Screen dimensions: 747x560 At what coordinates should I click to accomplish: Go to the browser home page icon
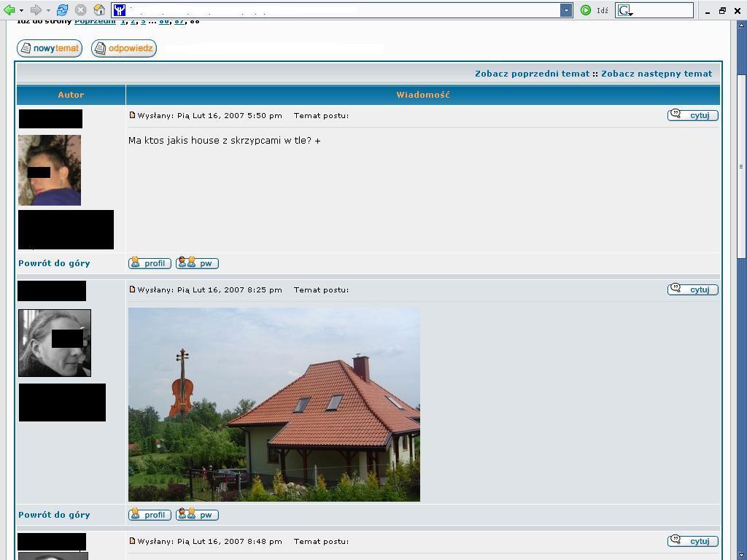(99, 10)
